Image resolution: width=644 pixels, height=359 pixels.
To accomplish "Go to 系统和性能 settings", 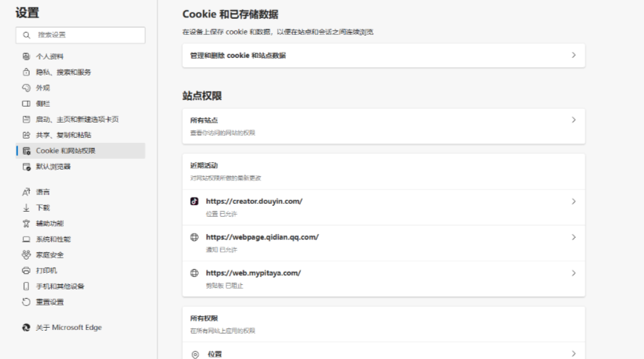I will coord(58,239).
